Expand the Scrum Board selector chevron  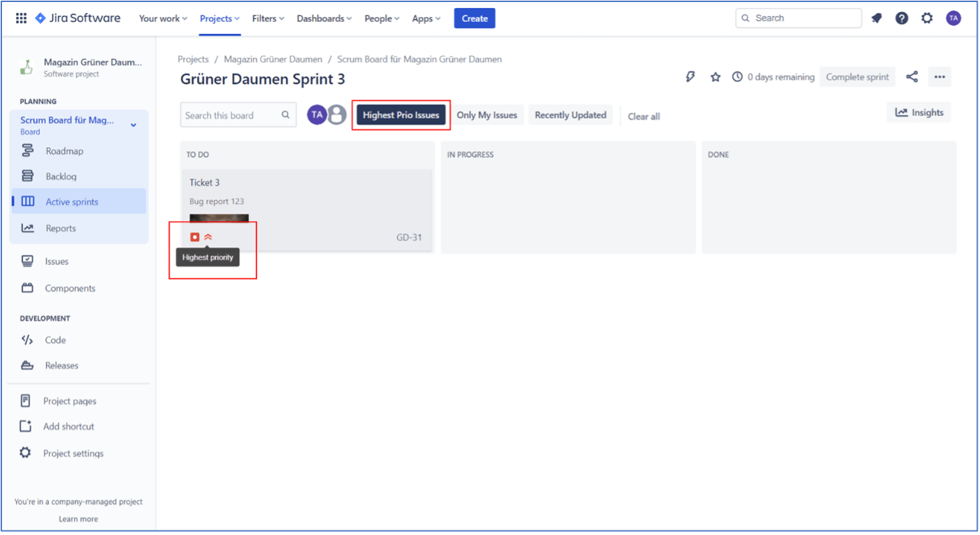pos(133,125)
